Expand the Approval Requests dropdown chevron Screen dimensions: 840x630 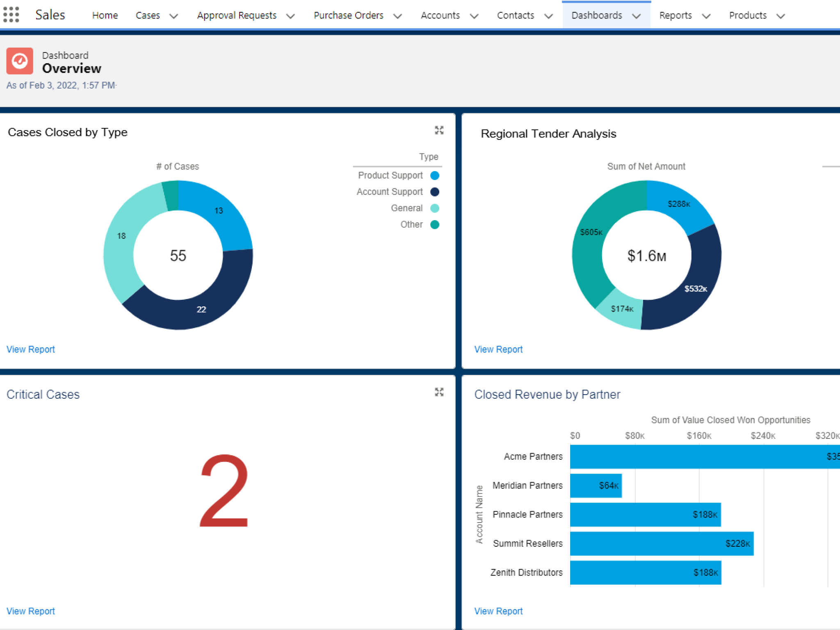[291, 16]
